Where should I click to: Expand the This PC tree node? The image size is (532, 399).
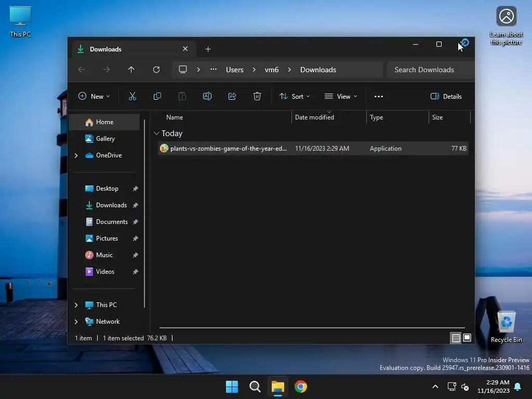(76, 305)
